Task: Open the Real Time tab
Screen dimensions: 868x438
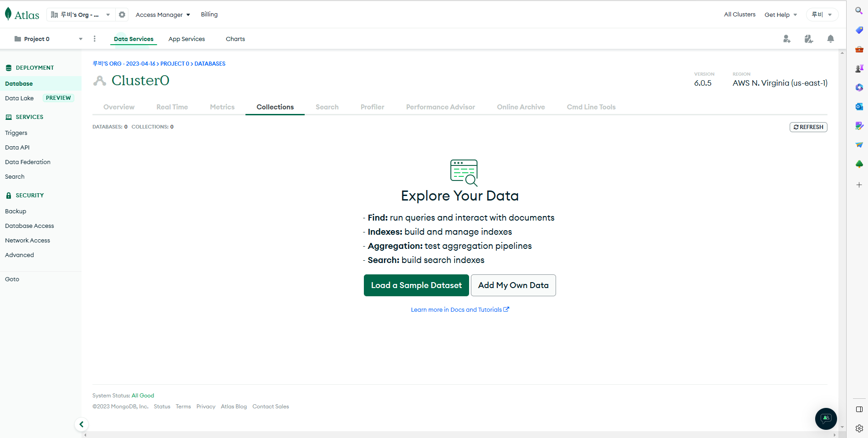Action: pyautogui.click(x=172, y=107)
